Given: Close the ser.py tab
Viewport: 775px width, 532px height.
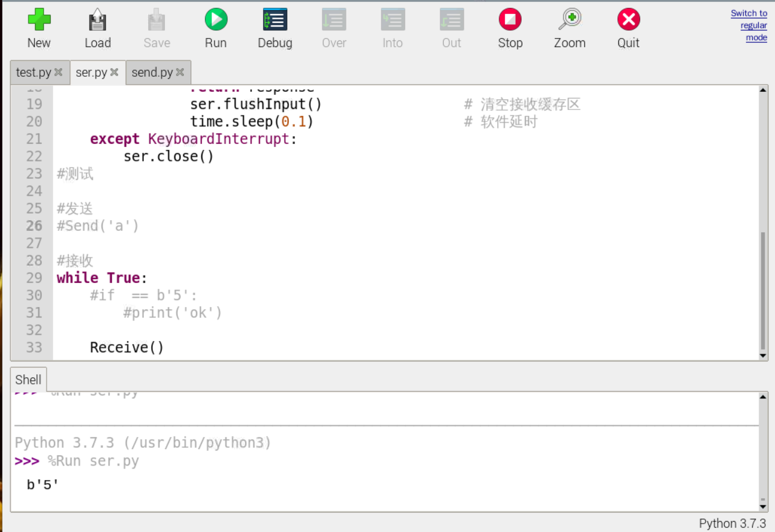Looking at the screenshot, I should coord(114,73).
